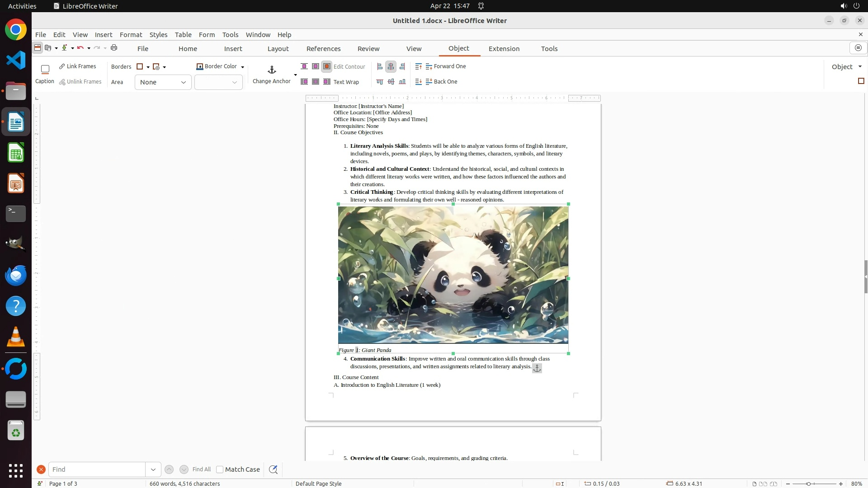Viewport: 868px width, 488px height.
Task: Enable the Match Case checkbox
Action: coord(220,469)
